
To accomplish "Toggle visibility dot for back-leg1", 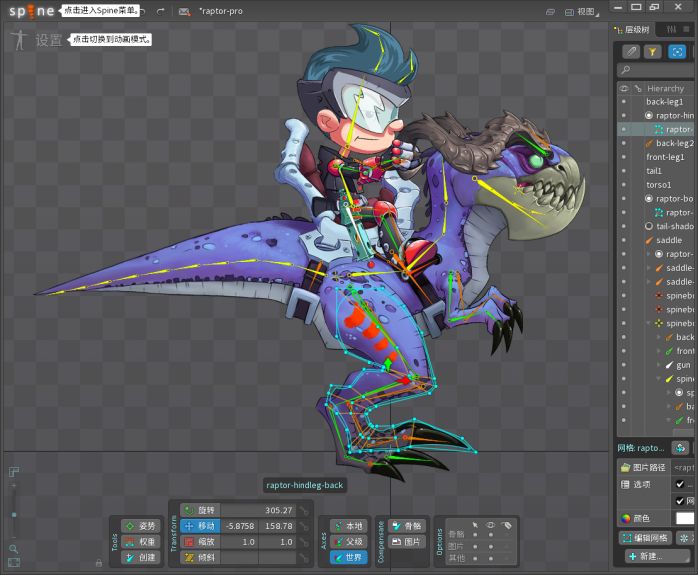I will (623, 102).
